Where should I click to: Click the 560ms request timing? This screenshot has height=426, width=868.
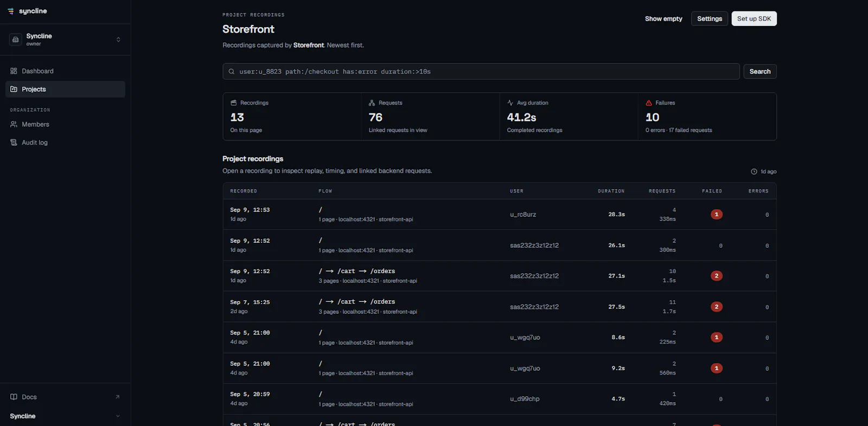668,373
